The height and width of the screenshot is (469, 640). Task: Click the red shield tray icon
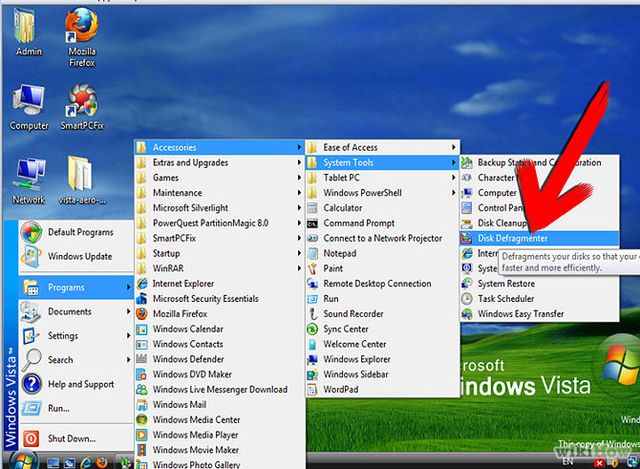click(x=599, y=463)
